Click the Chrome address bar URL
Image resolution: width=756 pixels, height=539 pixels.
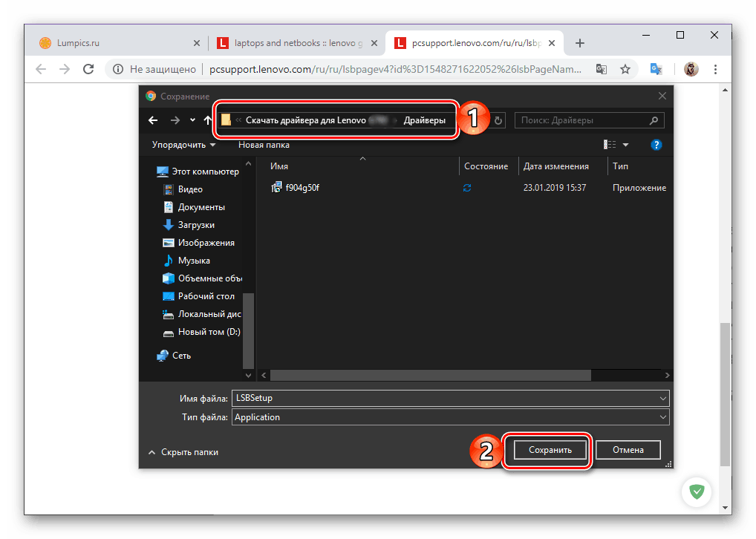pos(395,69)
